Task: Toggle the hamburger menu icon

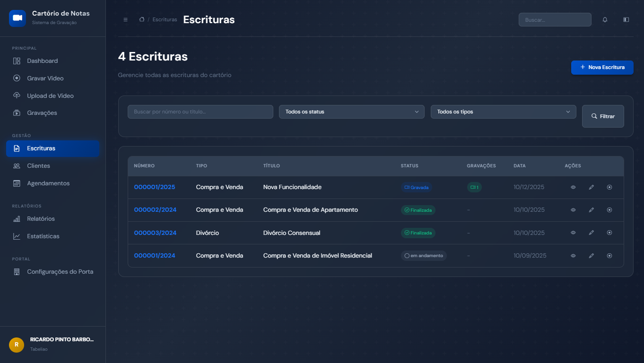Action: [125, 19]
